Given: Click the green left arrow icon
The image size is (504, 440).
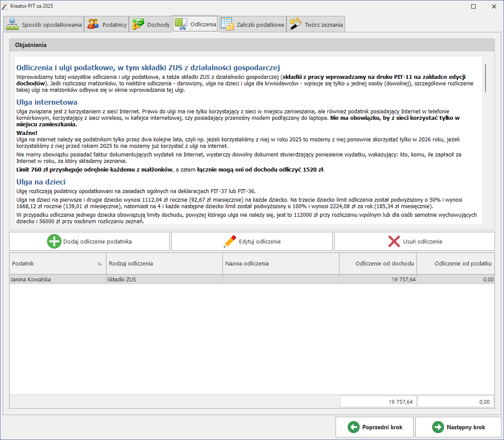Looking at the screenshot, I should 354,427.
